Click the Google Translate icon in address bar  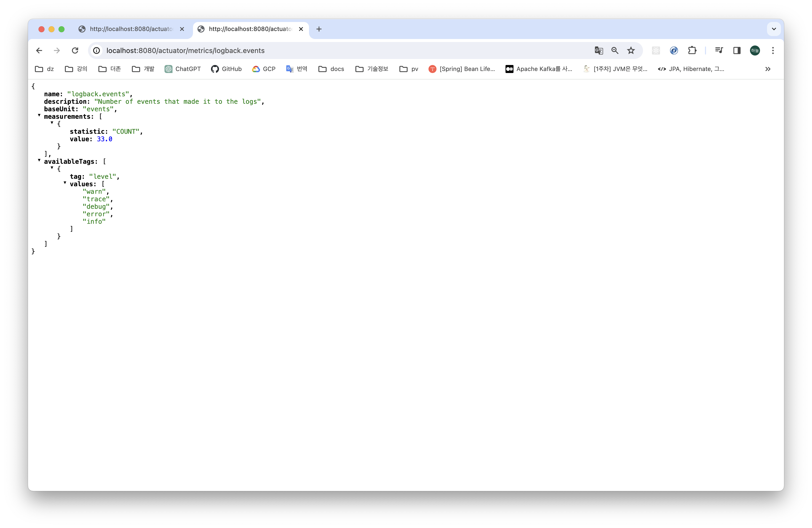(x=598, y=50)
